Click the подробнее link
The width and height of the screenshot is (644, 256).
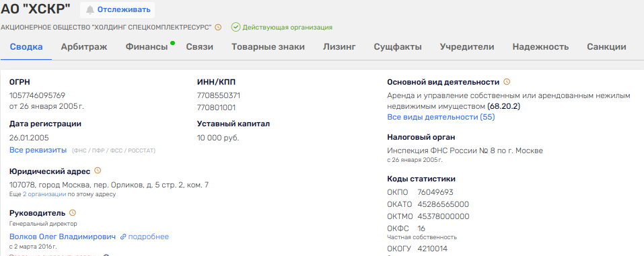click(148, 237)
